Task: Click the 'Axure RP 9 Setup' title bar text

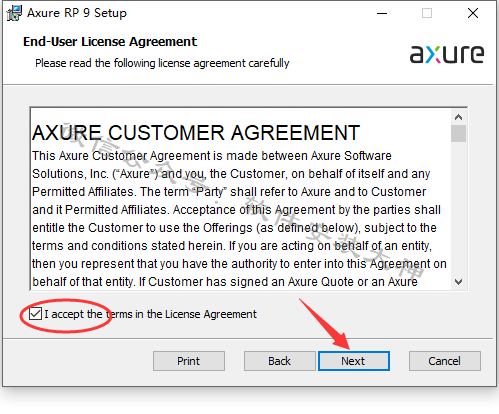Action: point(77,13)
